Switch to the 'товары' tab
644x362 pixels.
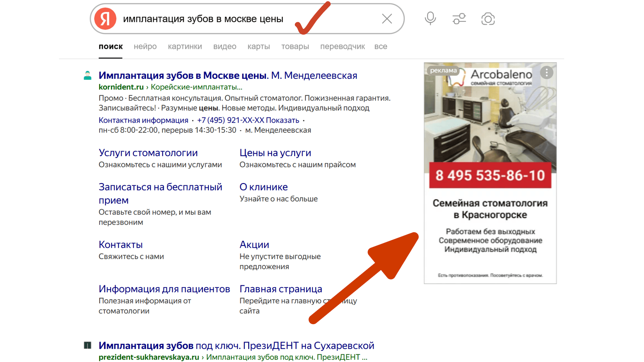(295, 47)
